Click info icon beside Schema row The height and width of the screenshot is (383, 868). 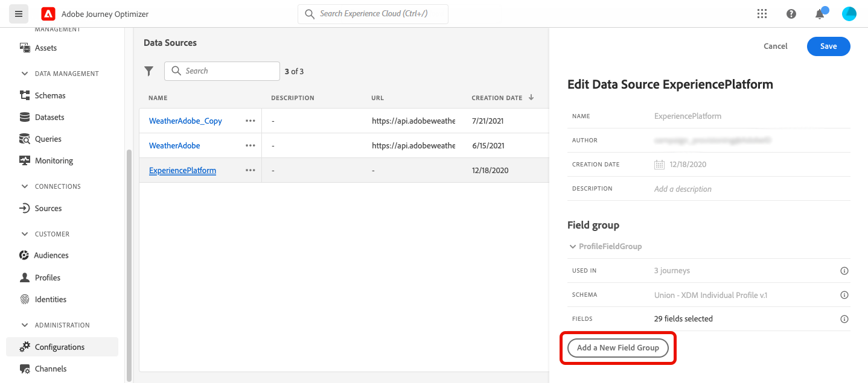click(x=844, y=295)
